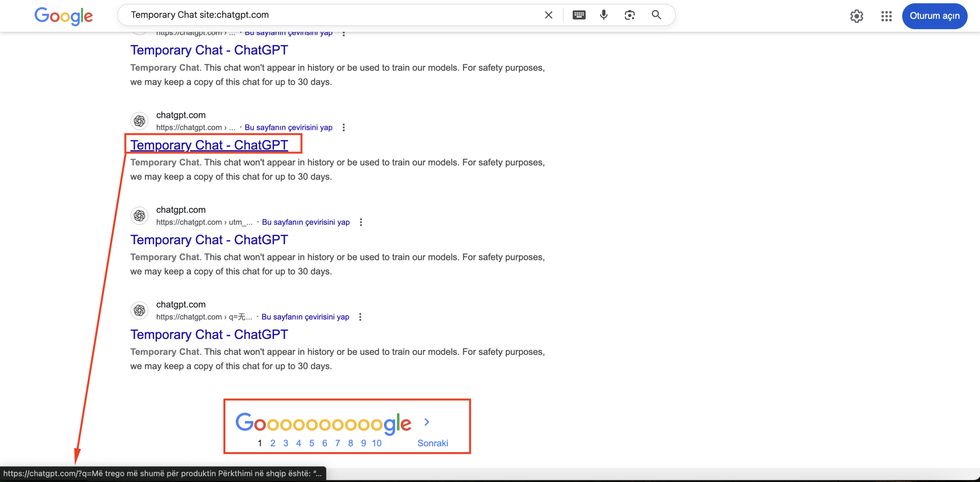Clear the search box with X icon
980x482 pixels.
[x=548, y=15]
